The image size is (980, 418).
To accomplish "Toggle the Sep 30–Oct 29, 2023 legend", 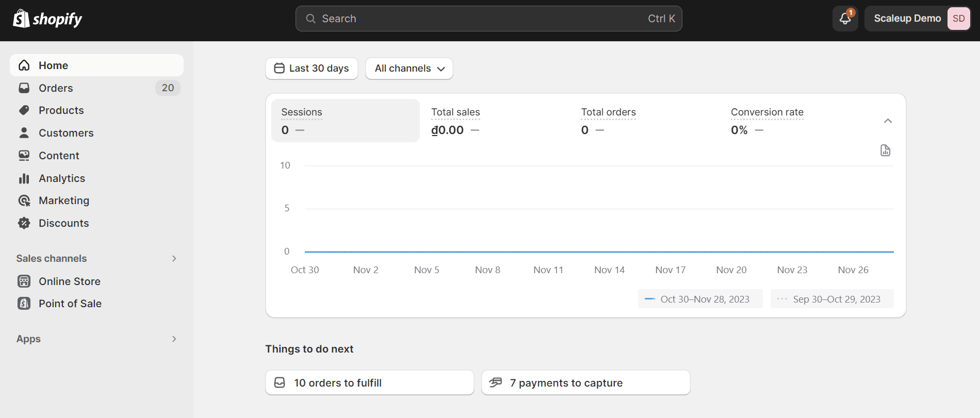I will pos(831,299).
